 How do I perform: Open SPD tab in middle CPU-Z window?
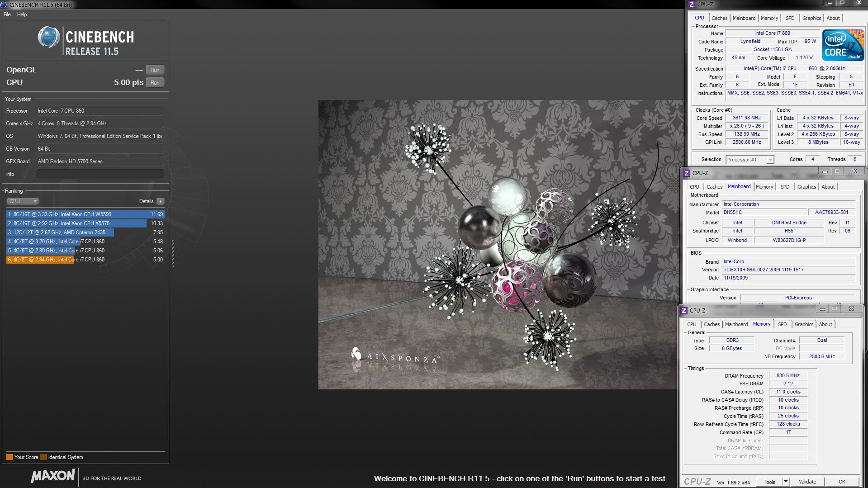pos(785,187)
